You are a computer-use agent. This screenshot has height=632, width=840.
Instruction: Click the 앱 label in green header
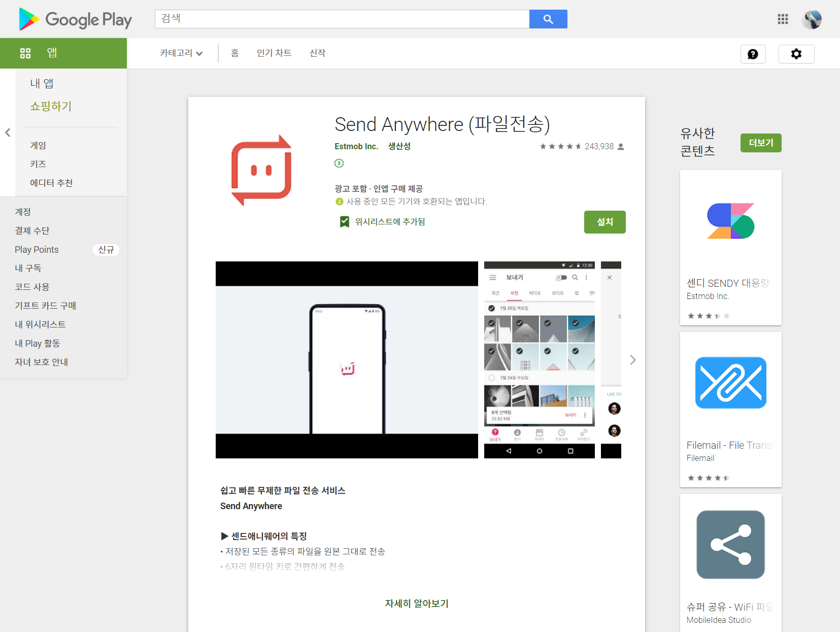click(x=52, y=53)
